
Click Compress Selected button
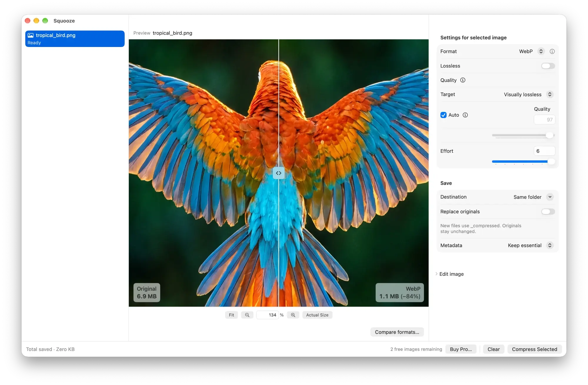534,349
